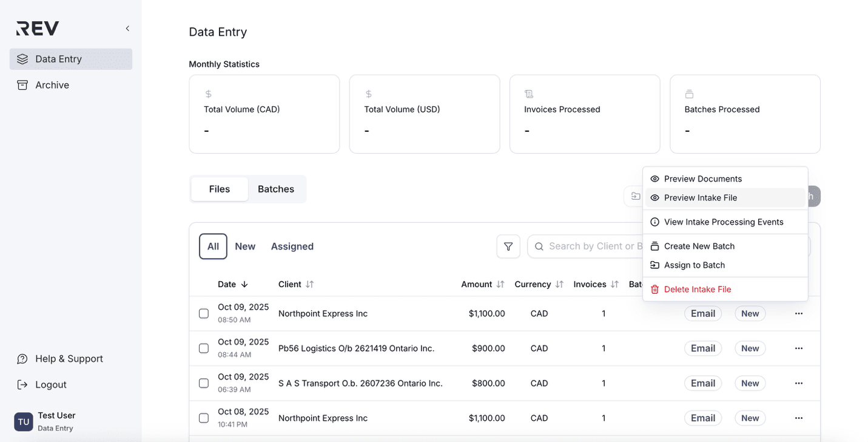This screenshot has width=868, height=442.
Task: Sort by the Amount column arrows
Action: coord(500,284)
